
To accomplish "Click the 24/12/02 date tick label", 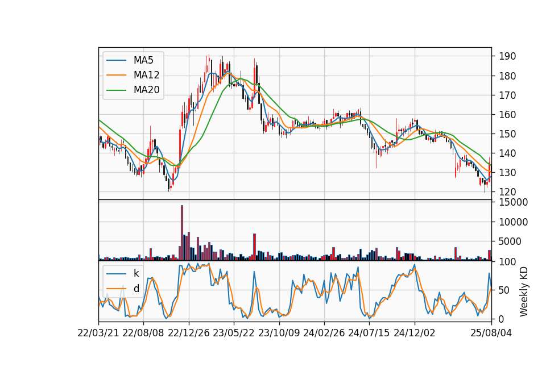I will click(415, 333).
